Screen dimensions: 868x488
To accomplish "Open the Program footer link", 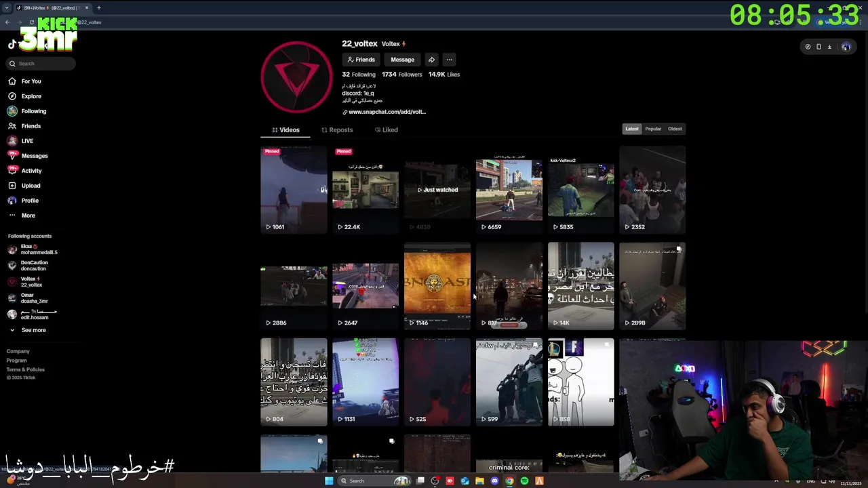I will (17, 361).
